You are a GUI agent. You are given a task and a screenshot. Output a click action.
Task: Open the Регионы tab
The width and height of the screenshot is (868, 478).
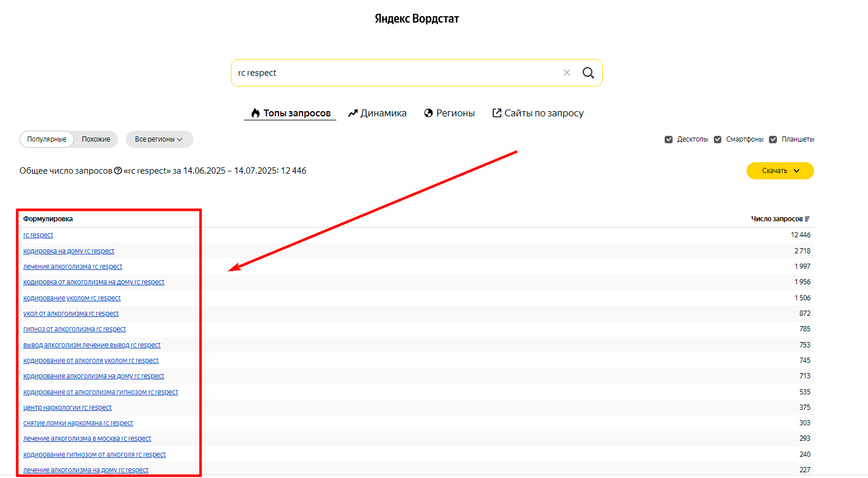[449, 113]
